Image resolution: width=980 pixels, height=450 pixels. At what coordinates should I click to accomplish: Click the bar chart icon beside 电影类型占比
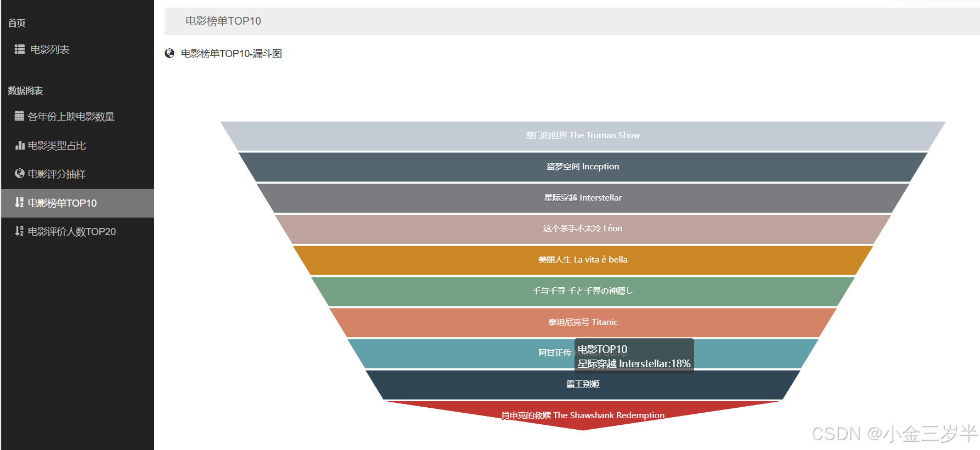tap(20, 145)
